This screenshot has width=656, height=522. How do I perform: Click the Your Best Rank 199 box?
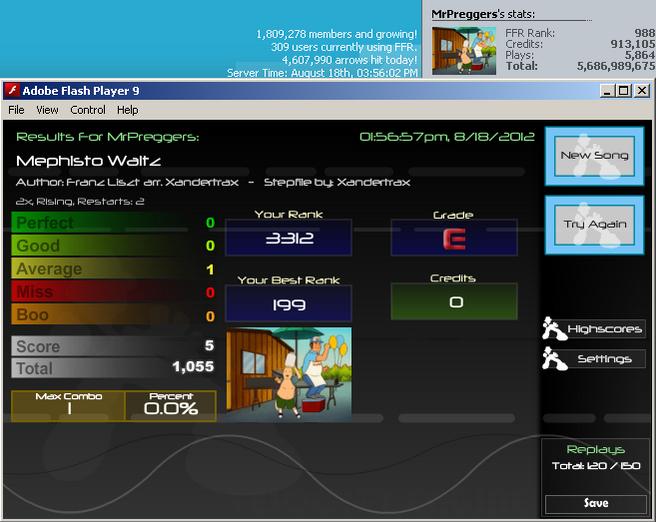(288, 304)
